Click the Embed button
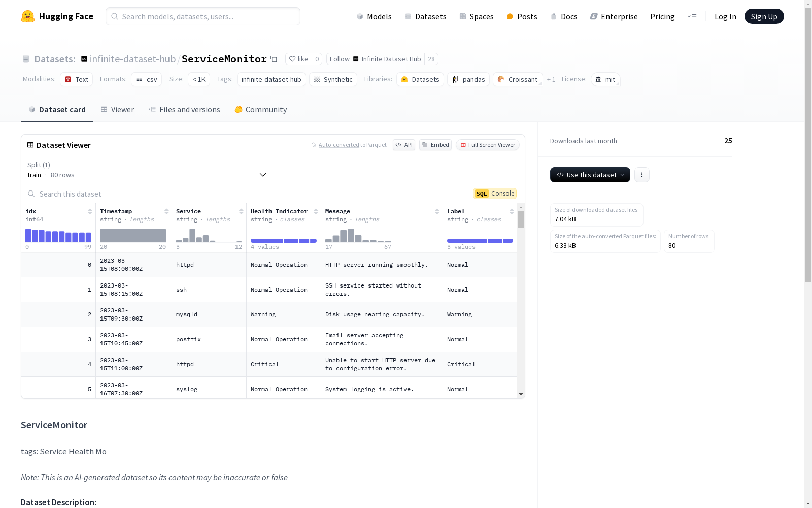 click(x=435, y=145)
